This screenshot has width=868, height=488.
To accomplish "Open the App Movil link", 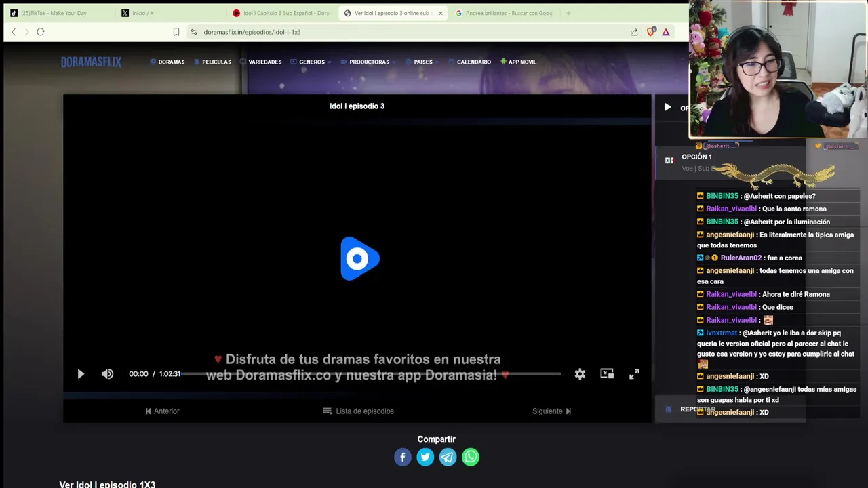I will [518, 62].
